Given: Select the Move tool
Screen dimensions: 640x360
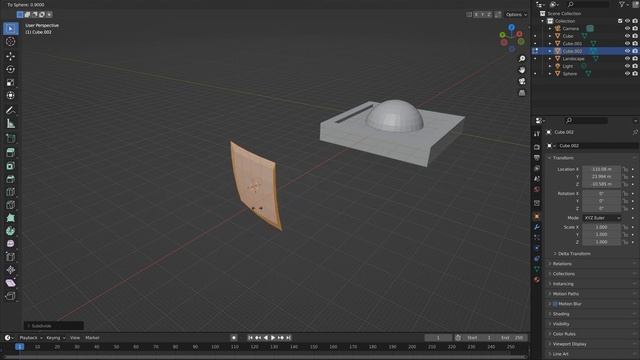Looking at the screenshot, I should [x=11, y=56].
